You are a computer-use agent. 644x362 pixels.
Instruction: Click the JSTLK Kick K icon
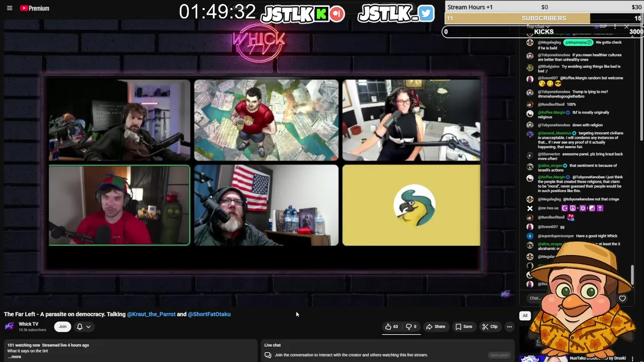[320, 14]
